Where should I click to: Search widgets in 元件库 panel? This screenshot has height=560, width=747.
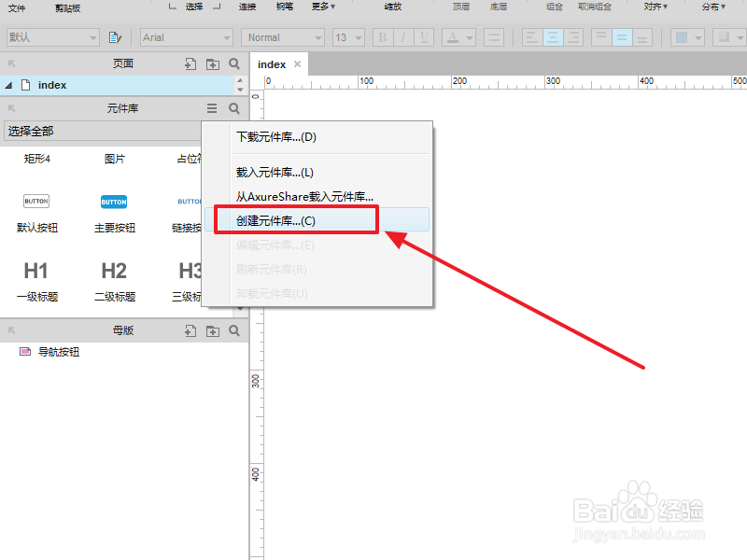pos(234,108)
